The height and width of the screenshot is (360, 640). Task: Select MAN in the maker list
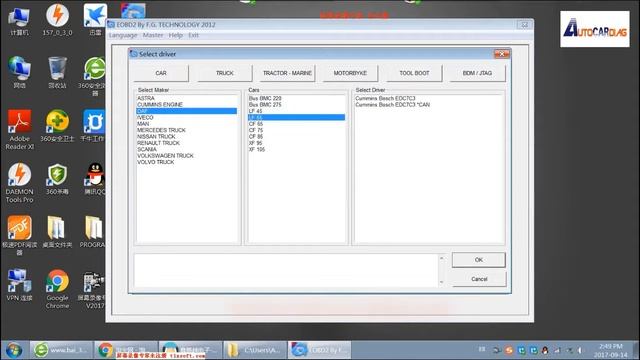tap(186, 124)
